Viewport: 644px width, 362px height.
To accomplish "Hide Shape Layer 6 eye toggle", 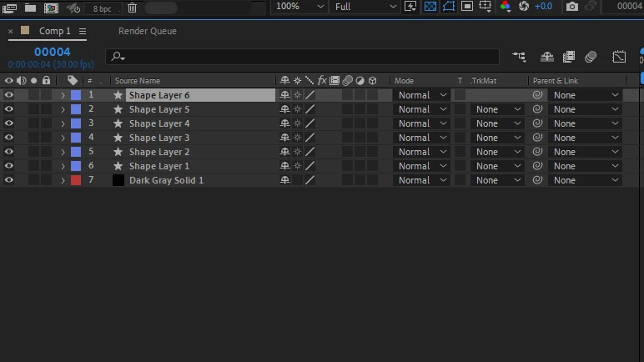I will 8,95.
